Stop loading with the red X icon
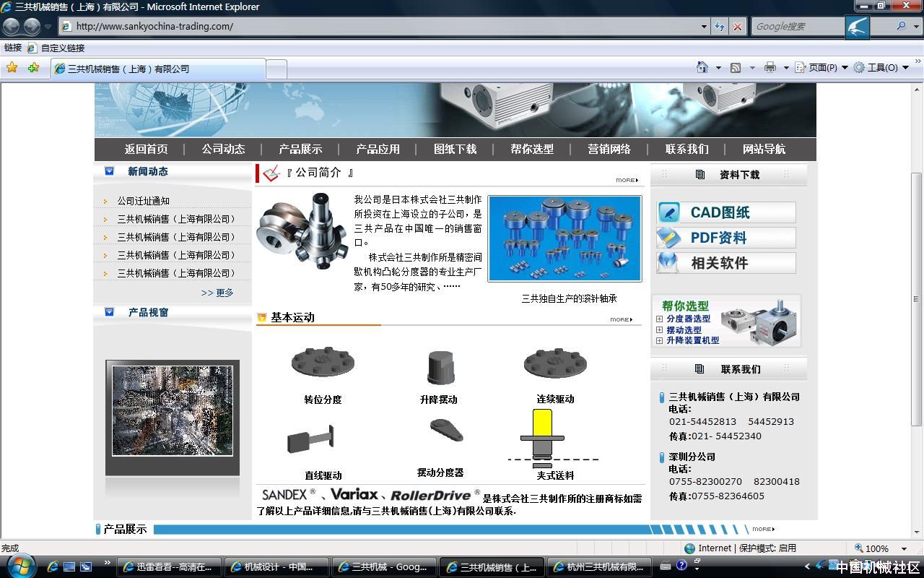 point(737,27)
